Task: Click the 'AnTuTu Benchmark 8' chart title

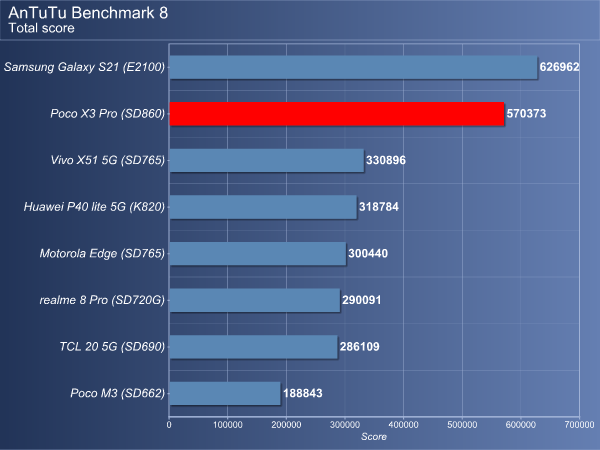Action: click(88, 13)
